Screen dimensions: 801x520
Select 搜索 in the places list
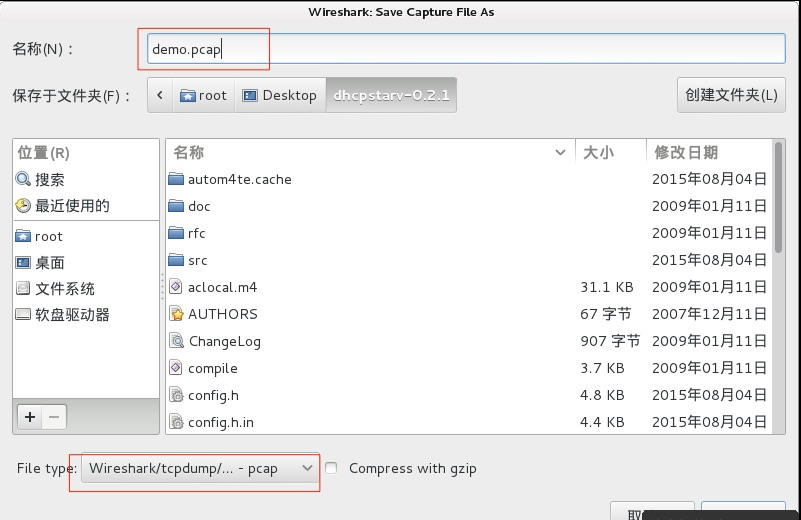(x=50, y=179)
